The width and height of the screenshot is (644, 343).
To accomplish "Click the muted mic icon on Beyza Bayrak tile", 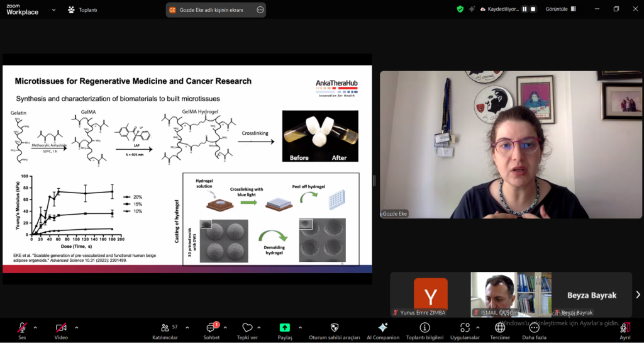I will [557, 313].
